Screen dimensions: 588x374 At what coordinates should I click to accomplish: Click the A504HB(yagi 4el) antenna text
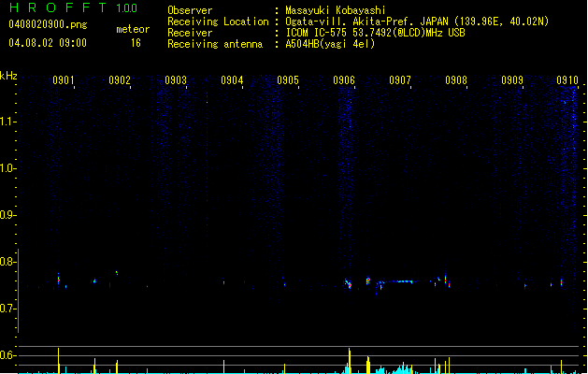point(330,44)
